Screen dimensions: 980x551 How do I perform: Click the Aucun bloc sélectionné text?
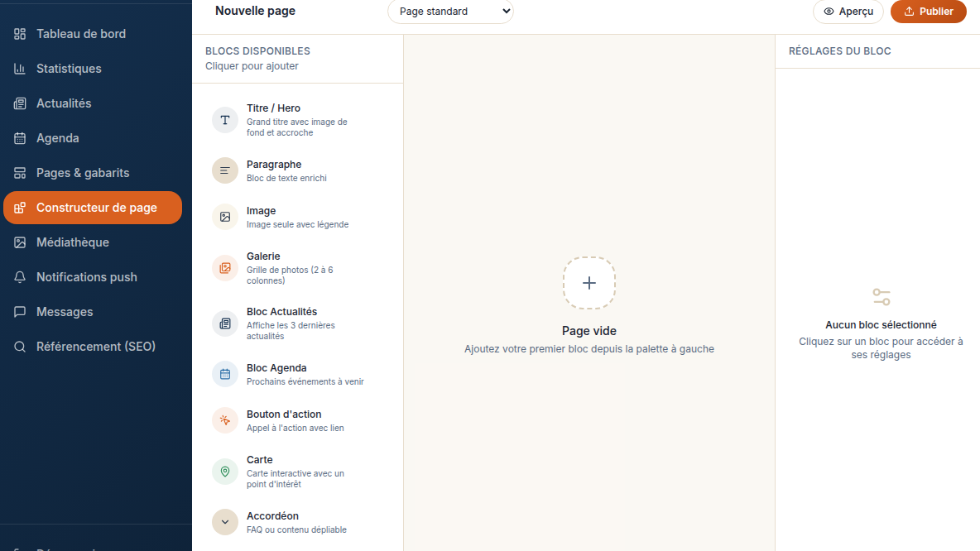(881, 325)
